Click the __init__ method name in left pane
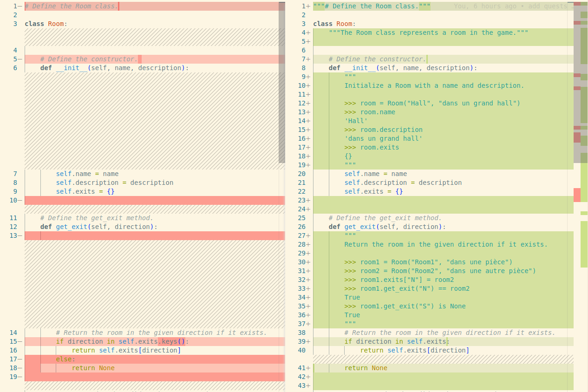The image size is (588, 392). click(x=72, y=68)
